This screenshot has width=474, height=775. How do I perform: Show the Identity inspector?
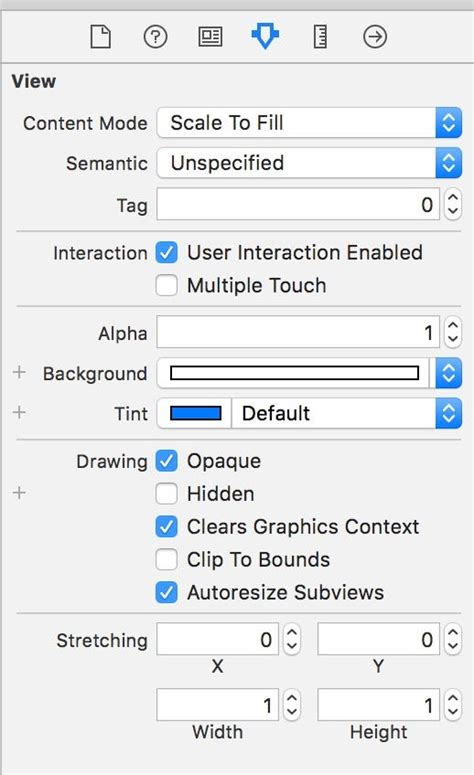210,37
